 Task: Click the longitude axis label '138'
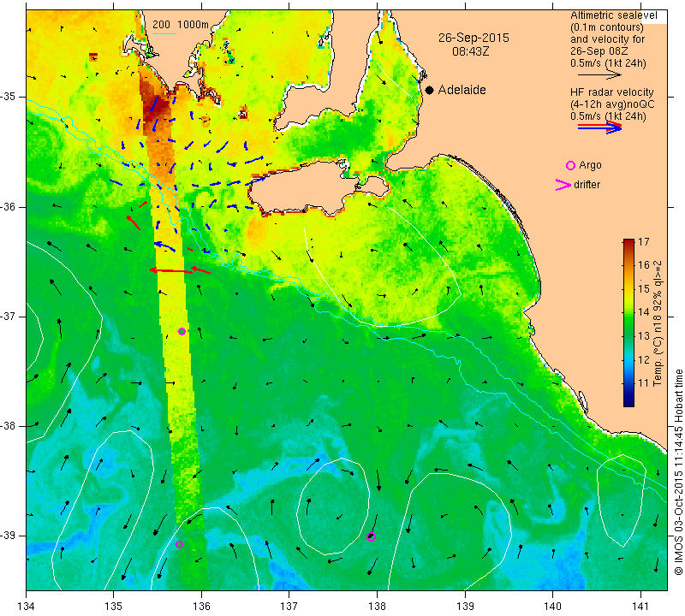click(x=377, y=607)
